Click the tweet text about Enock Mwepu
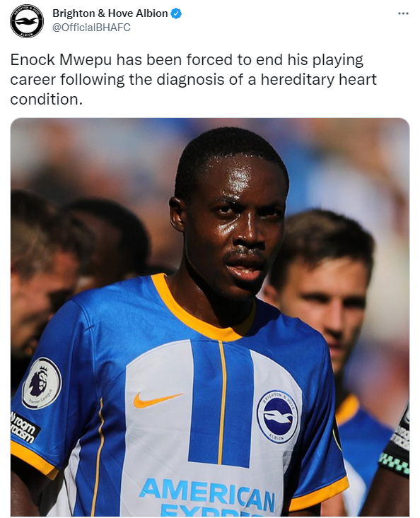420x518 pixels. pos(193,80)
